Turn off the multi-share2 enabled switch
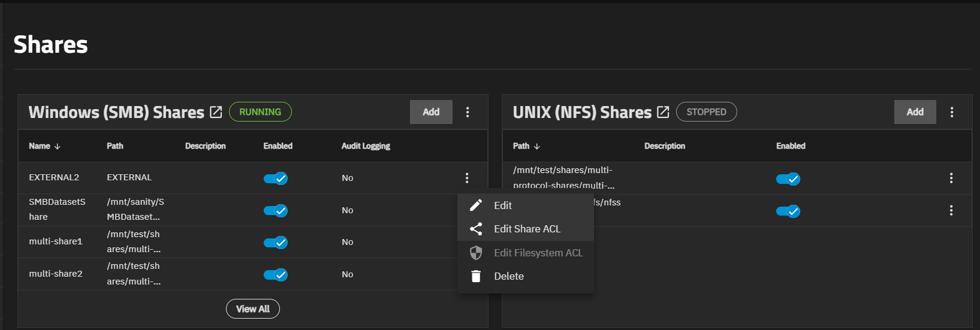Screen dimensions: 980x330 coord(276,275)
